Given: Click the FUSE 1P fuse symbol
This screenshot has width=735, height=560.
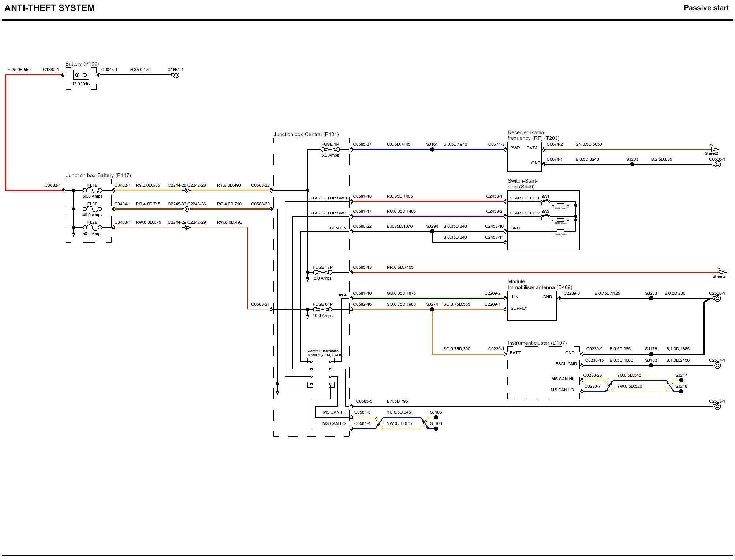Looking at the screenshot, I should click(330, 149).
